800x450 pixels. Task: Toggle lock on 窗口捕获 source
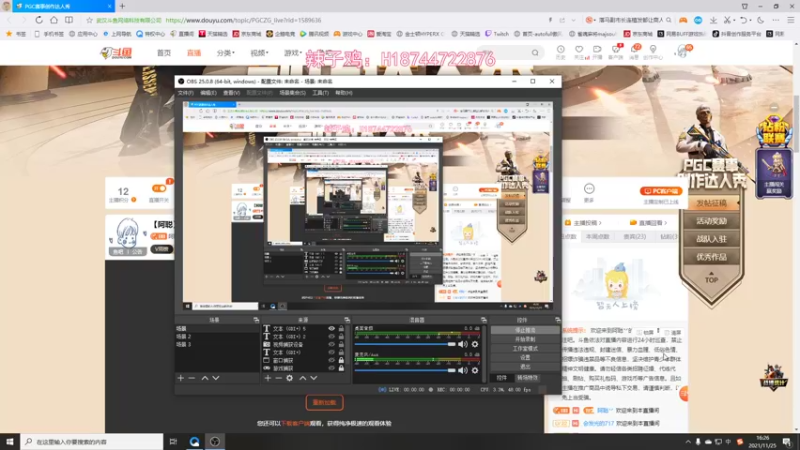coord(341,360)
